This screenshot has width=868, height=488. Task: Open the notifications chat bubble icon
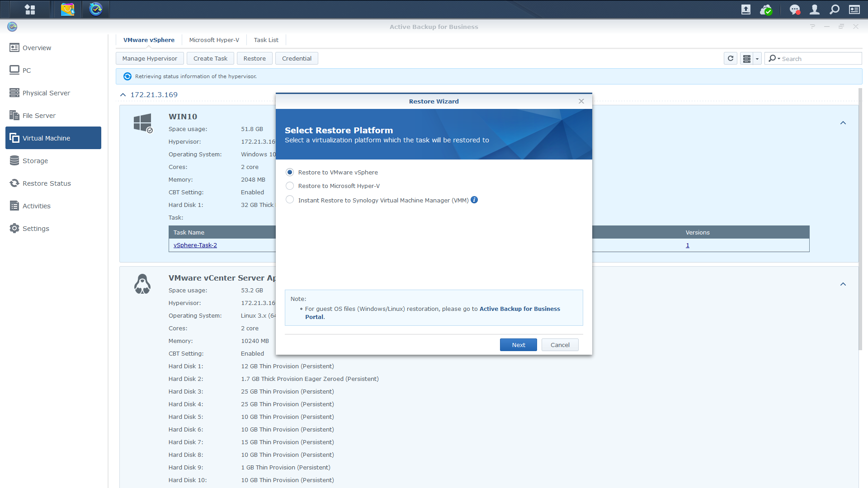(x=794, y=9)
